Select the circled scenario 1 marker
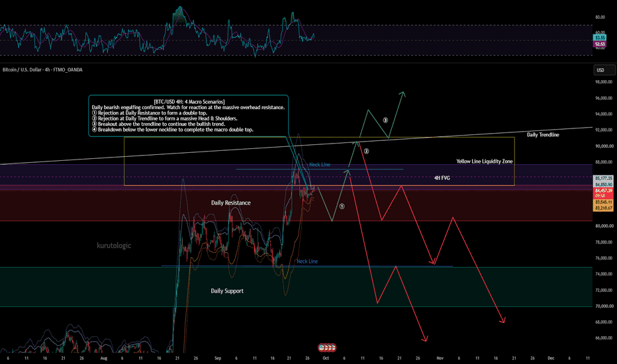Screen dimensions: 617x364 click(x=342, y=206)
